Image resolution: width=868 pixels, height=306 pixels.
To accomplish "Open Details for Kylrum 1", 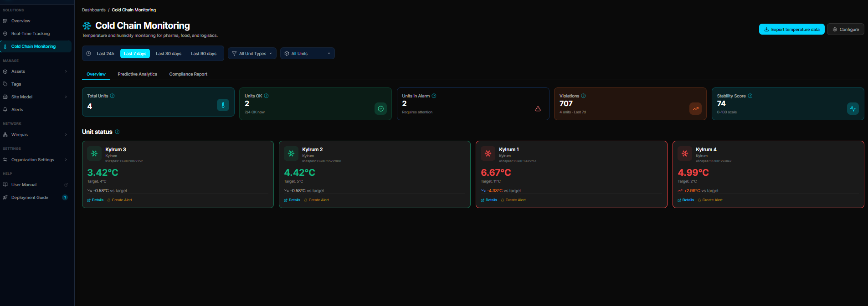I will [489, 200].
